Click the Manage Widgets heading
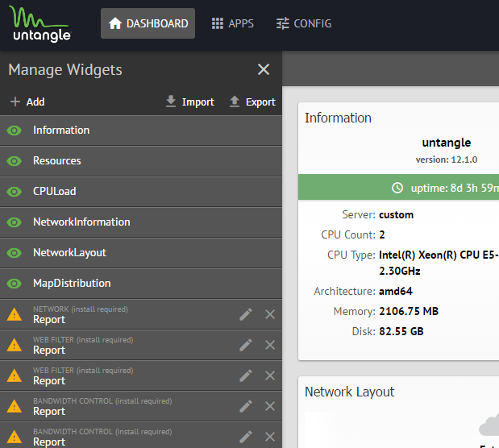This screenshot has width=499, height=448. tap(65, 70)
